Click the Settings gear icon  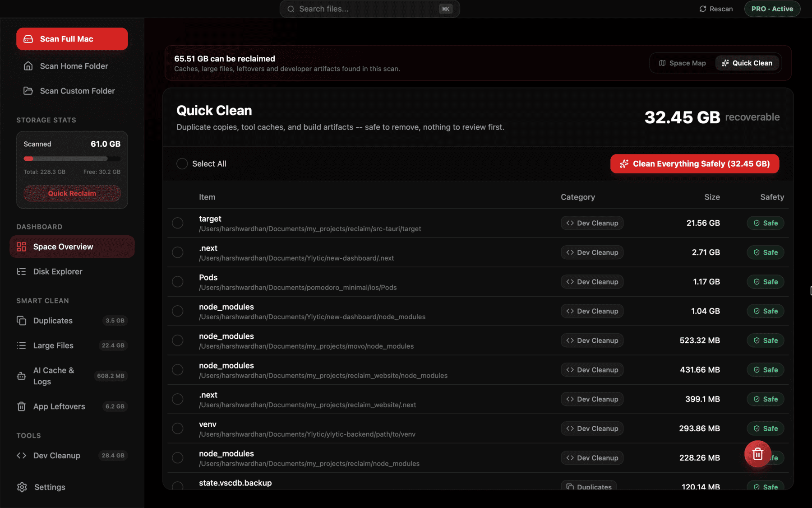(22, 487)
